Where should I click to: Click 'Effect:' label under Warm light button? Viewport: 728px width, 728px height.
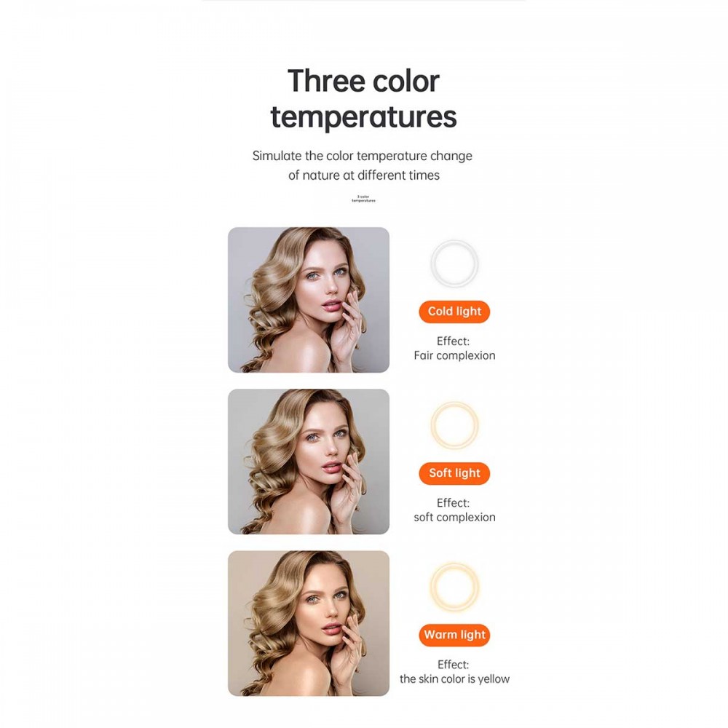454,664
